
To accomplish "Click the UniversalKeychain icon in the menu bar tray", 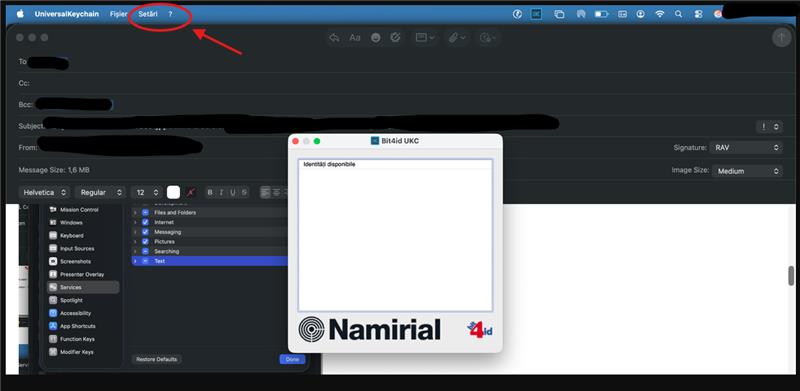I will [536, 14].
